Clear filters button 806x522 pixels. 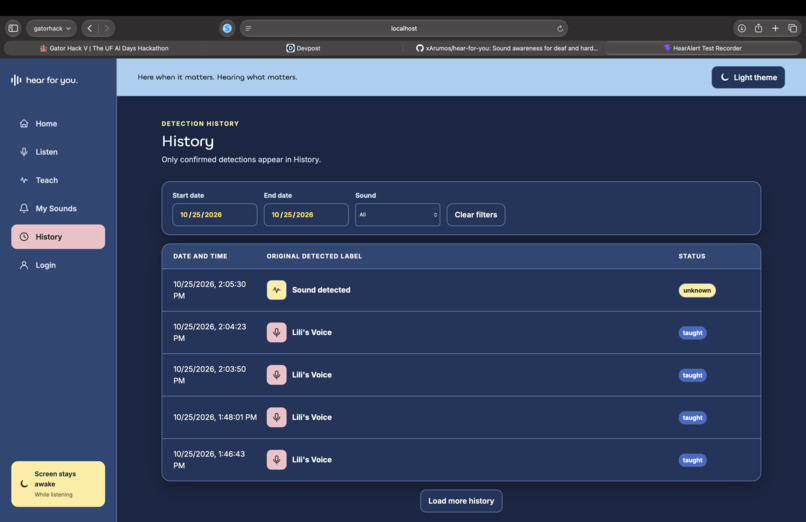tap(475, 214)
